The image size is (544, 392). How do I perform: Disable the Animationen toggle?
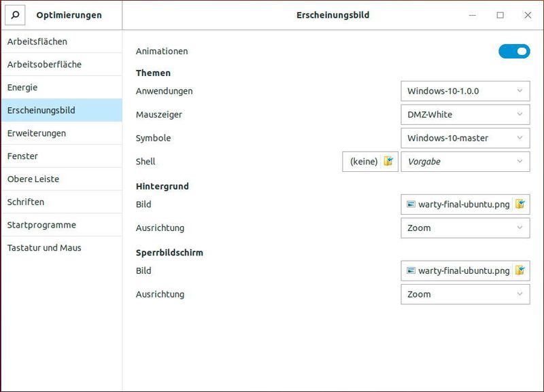[x=514, y=51]
